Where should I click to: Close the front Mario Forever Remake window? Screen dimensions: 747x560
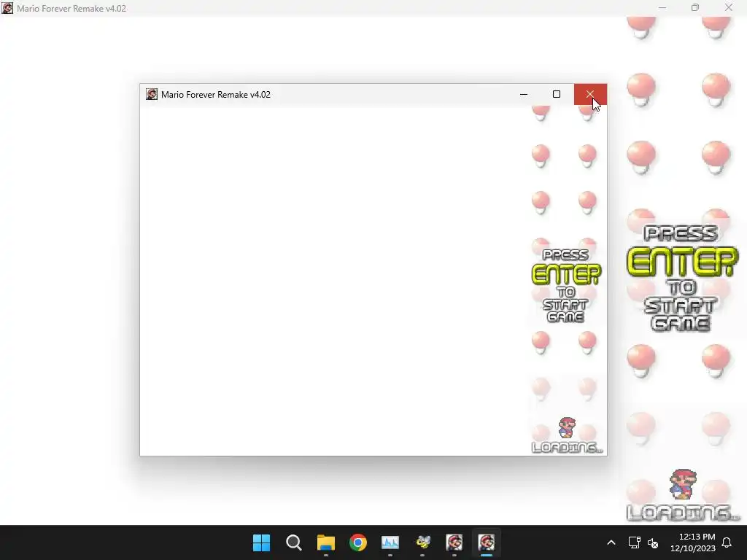click(590, 94)
